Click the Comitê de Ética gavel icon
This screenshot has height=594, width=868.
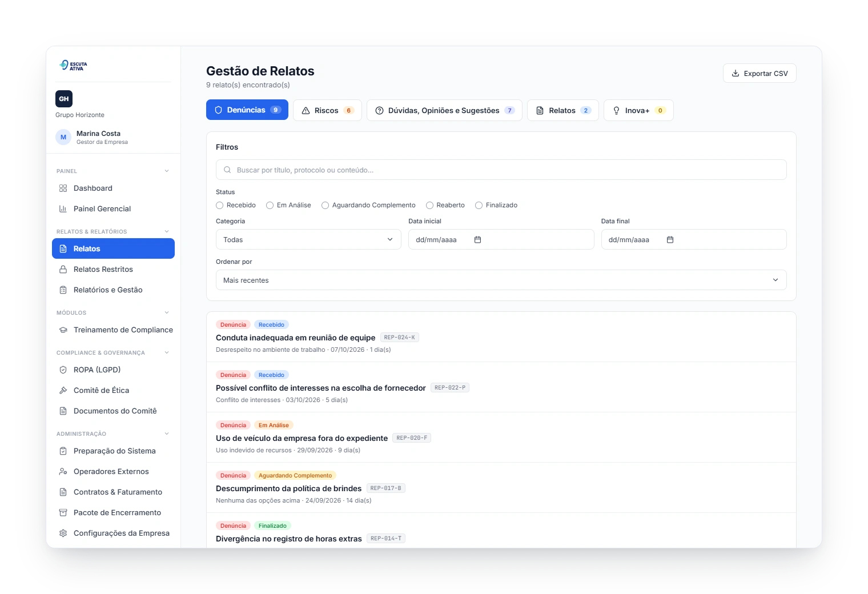(63, 391)
